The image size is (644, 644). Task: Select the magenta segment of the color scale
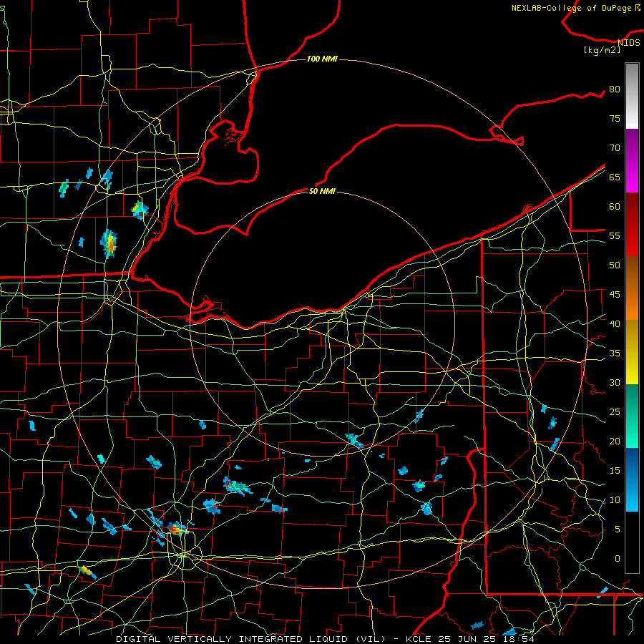(x=632, y=160)
